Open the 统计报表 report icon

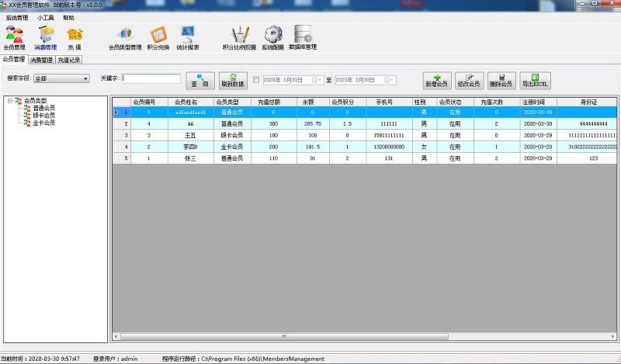pos(187,36)
